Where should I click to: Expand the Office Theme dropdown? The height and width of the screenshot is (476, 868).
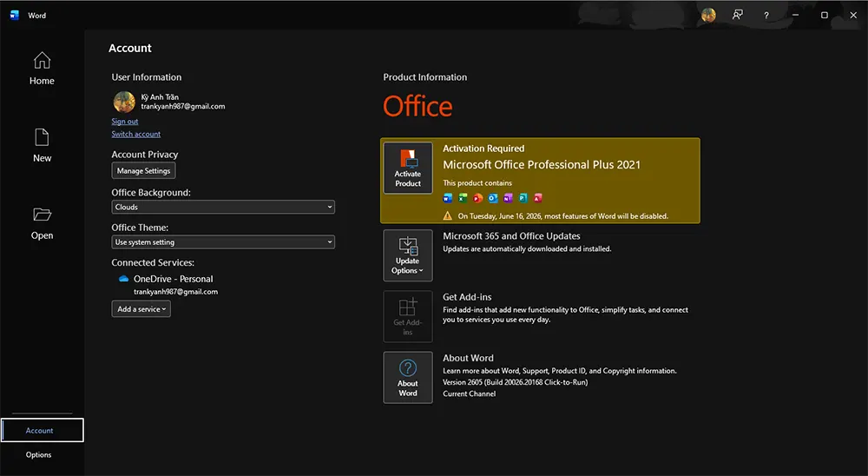click(x=223, y=242)
